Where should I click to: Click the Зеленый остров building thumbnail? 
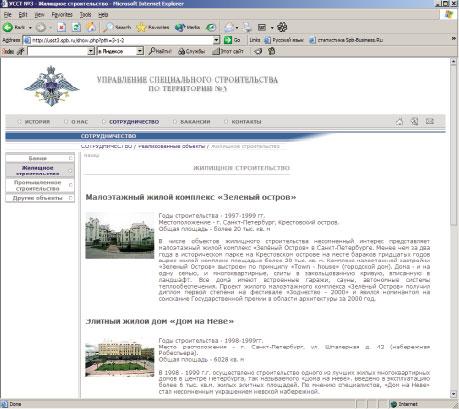[120, 235]
